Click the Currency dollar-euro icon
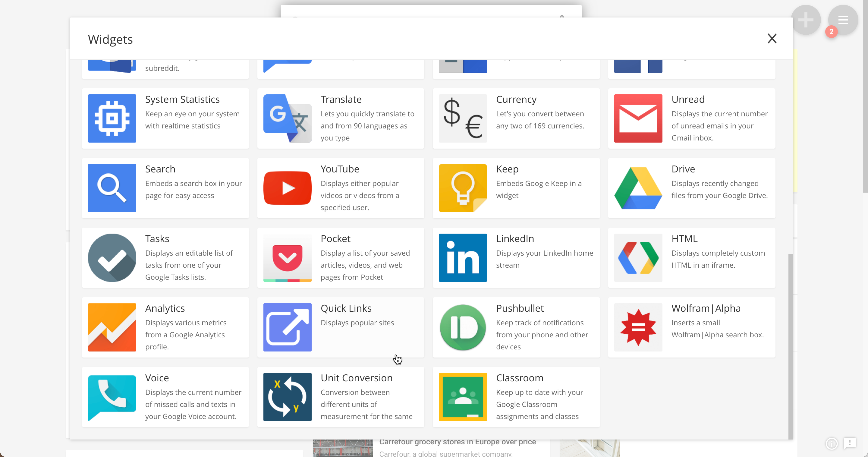The image size is (868, 457). click(463, 118)
